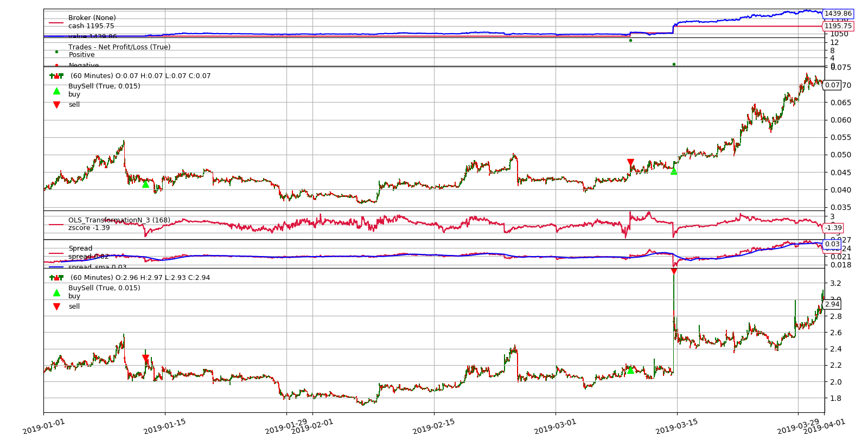Click the 'cash 1195.75' legend text
868x434 pixels.
[91, 26]
